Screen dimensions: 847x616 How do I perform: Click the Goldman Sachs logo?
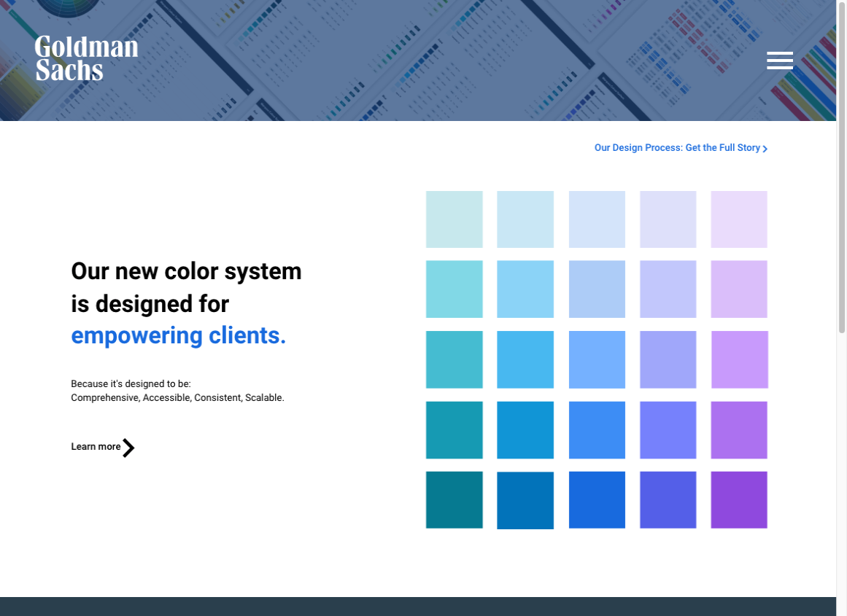[x=86, y=58]
